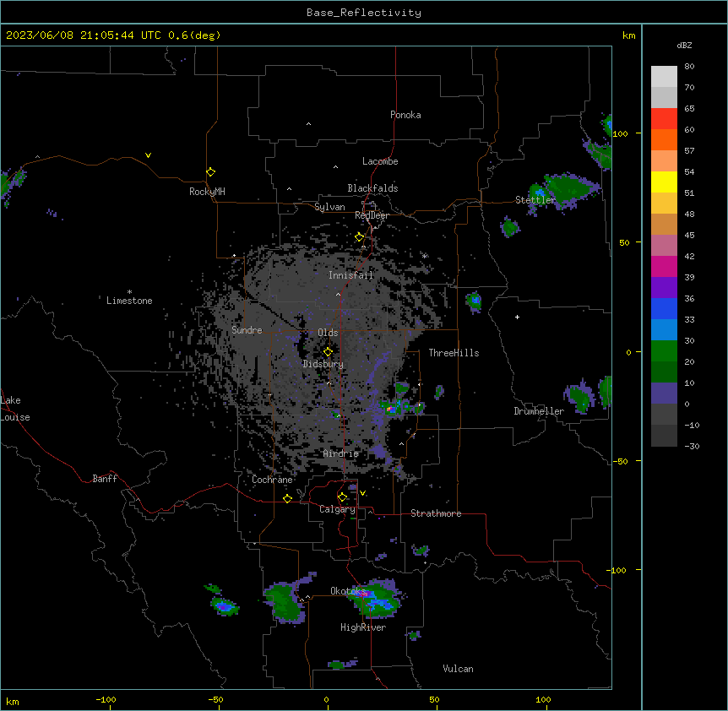Viewport: 728px width, 711px height.
Task: Click the bright green 30-20 dBZ legend swatch
Action: click(664, 351)
